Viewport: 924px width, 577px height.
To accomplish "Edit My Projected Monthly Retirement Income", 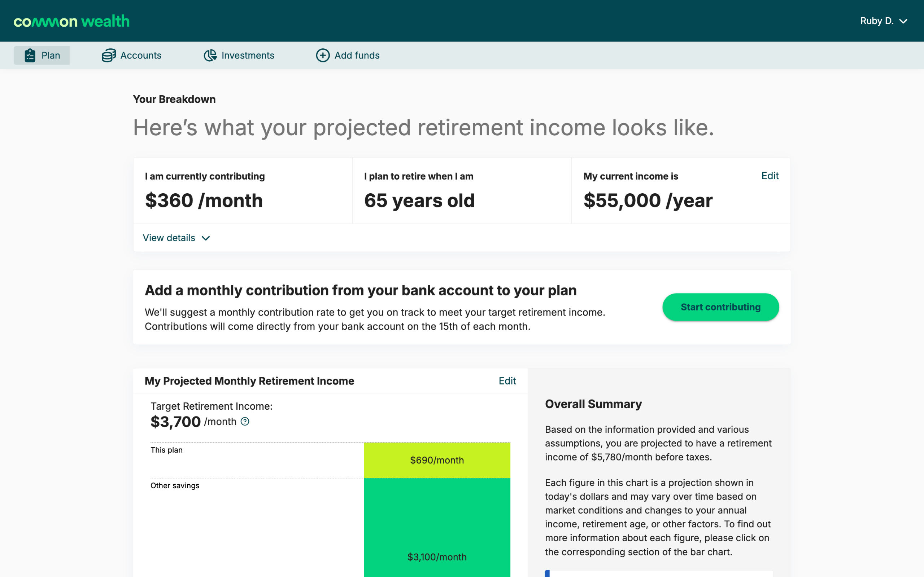I will [507, 381].
